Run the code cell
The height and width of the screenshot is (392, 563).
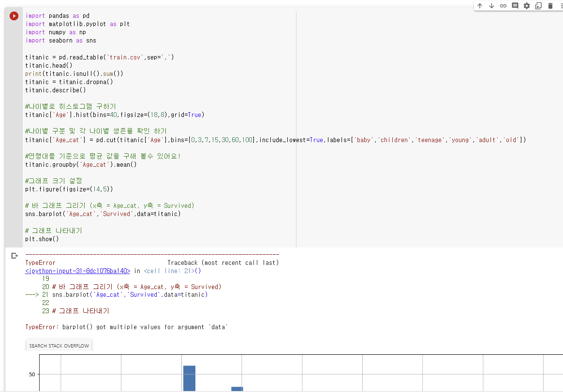coord(14,16)
